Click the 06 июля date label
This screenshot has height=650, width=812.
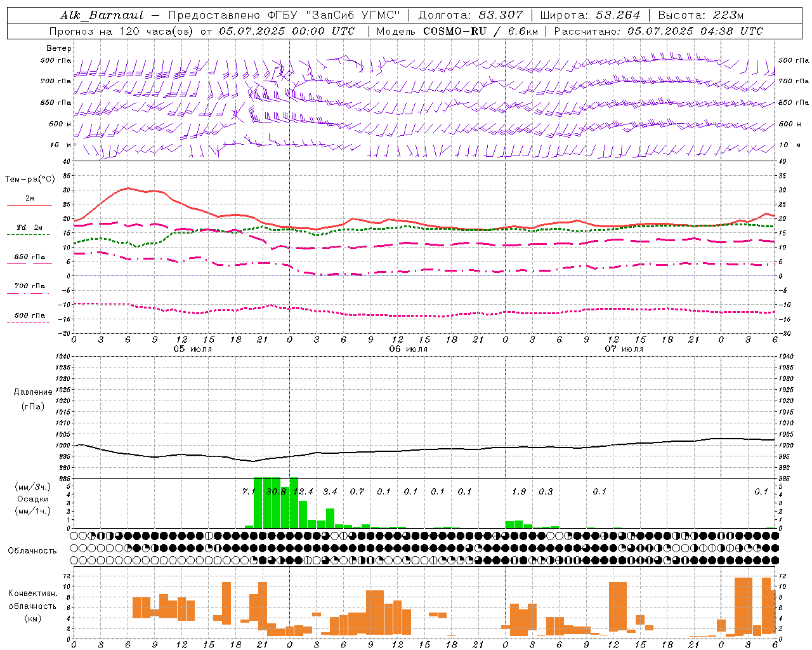point(409,349)
